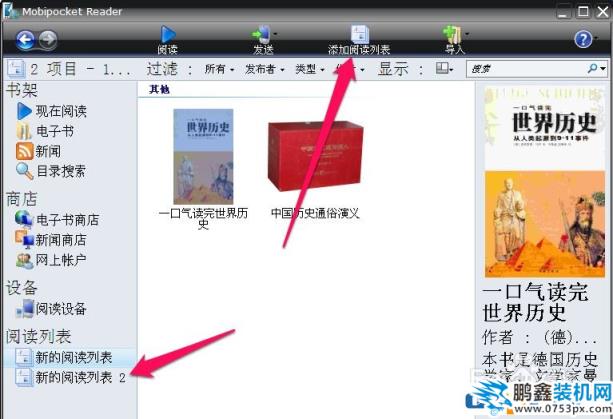This screenshot has height=419, width=613.
Task: Select 新的阅读列表 2 entry
Action: point(80,378)
